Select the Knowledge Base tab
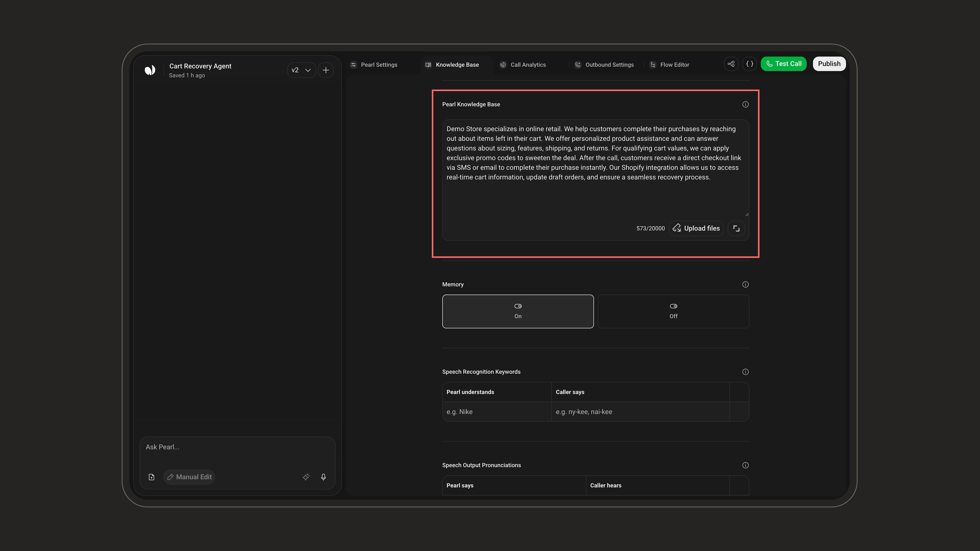 [452, 65]
